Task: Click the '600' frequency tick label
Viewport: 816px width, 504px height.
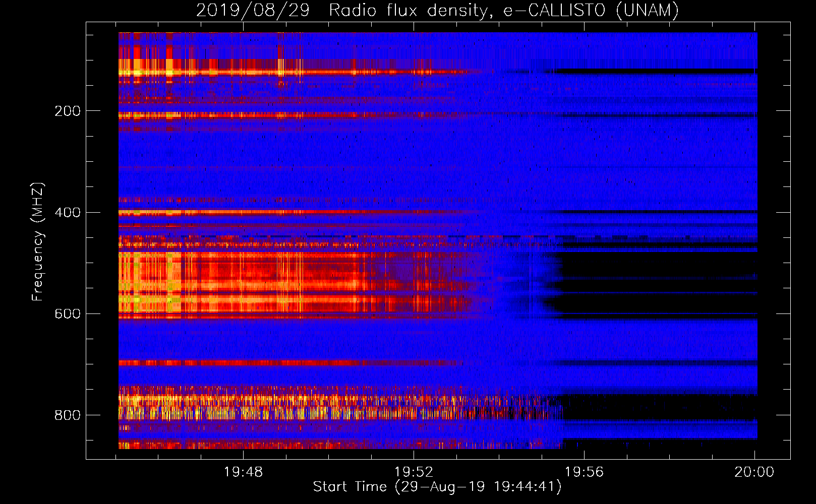Action: coord(68,313)
